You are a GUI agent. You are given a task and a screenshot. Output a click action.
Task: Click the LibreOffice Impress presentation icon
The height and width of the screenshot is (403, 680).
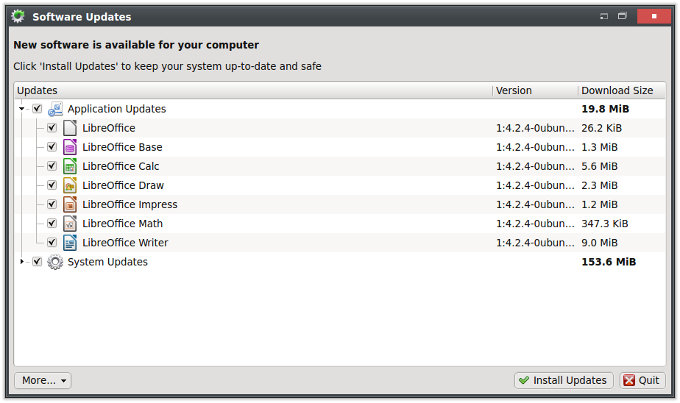(x=70, y=204)
